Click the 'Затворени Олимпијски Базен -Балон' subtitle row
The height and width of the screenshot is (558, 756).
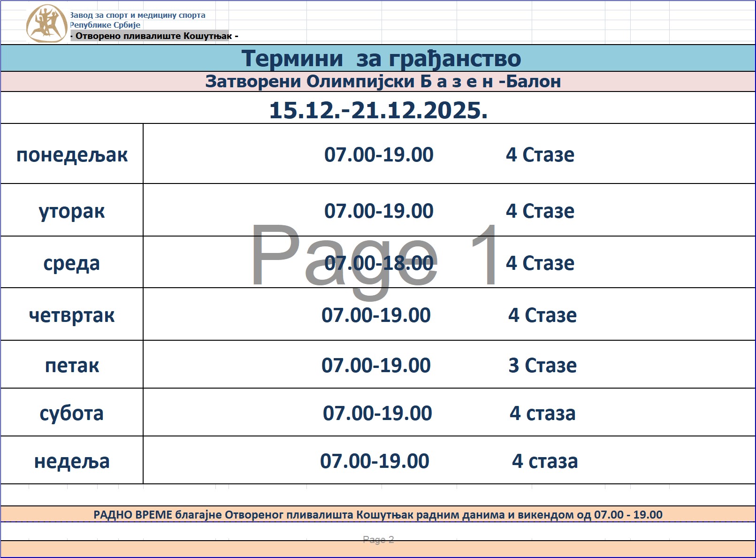tap(382, 82)
